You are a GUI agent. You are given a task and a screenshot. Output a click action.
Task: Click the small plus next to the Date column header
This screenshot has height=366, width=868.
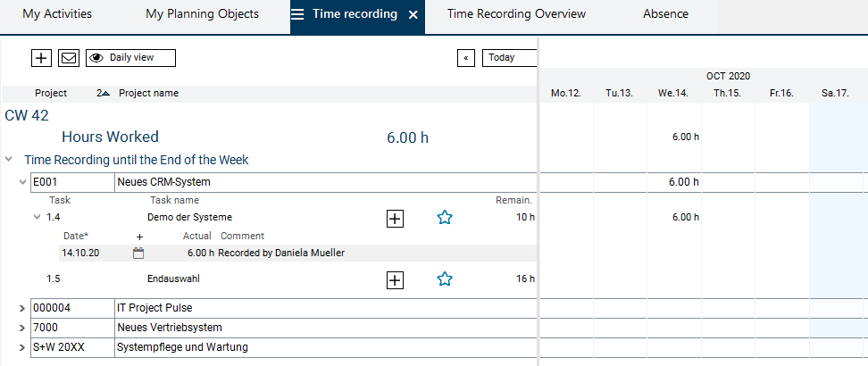tap(138, 237)
